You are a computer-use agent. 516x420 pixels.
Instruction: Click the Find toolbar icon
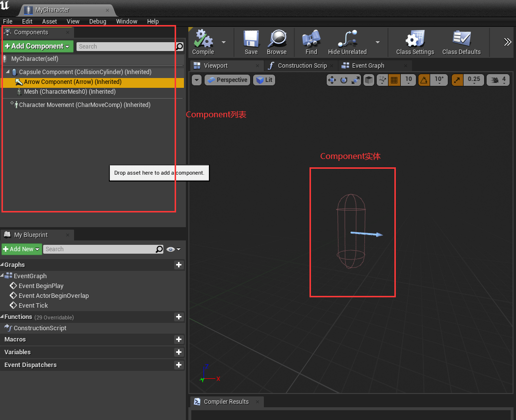pyautogui.click(x=311, y=41)
